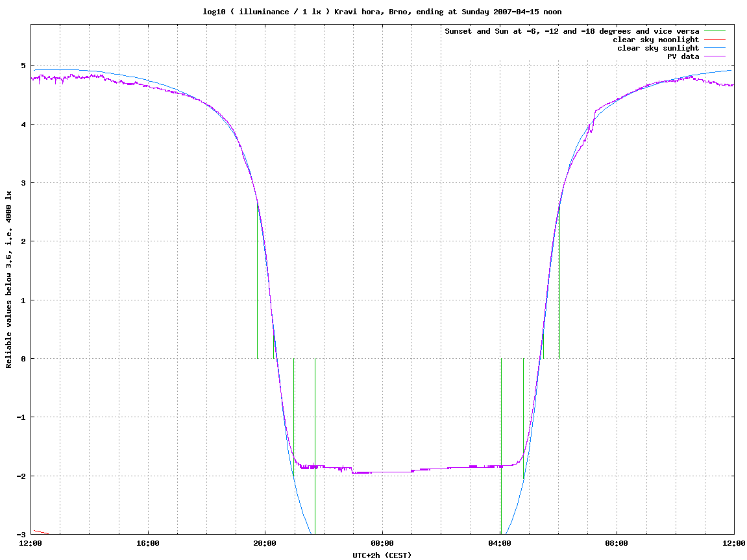
Task: Click the y-axis tick label '0'
Action: click(x=23, y=359)
